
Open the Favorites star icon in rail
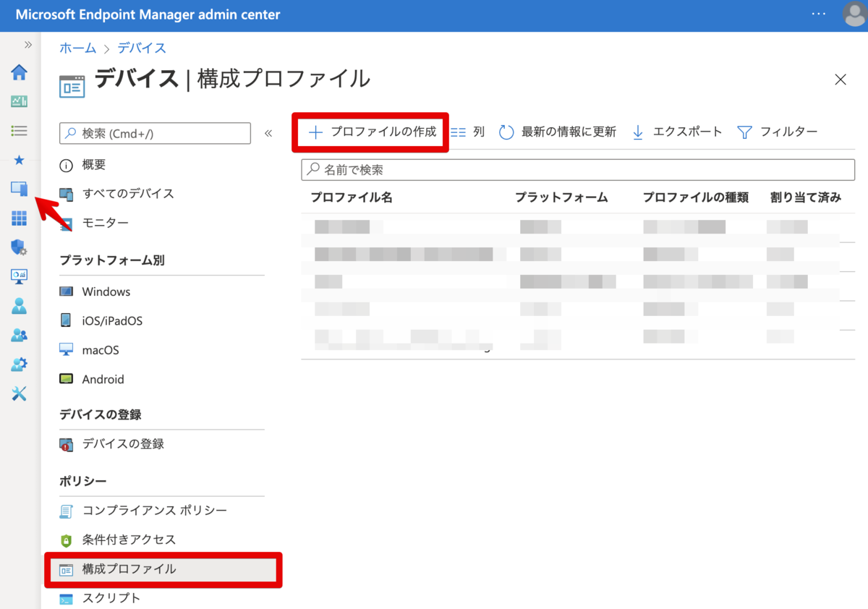[20, 160]
